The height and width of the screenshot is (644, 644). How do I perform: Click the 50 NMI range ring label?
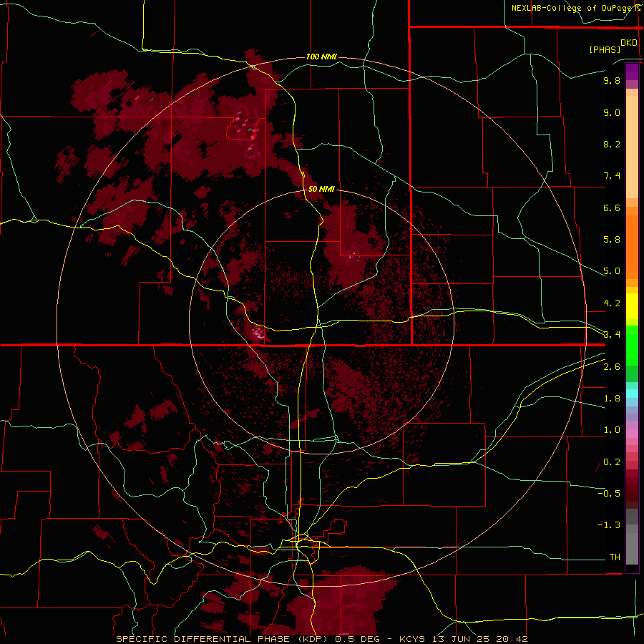point(321,189)
